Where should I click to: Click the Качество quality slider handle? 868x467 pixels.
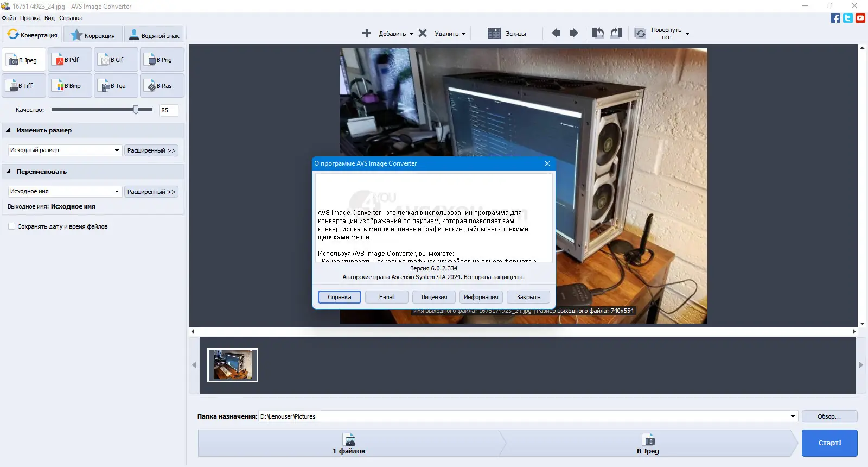(x=136, y=110)
